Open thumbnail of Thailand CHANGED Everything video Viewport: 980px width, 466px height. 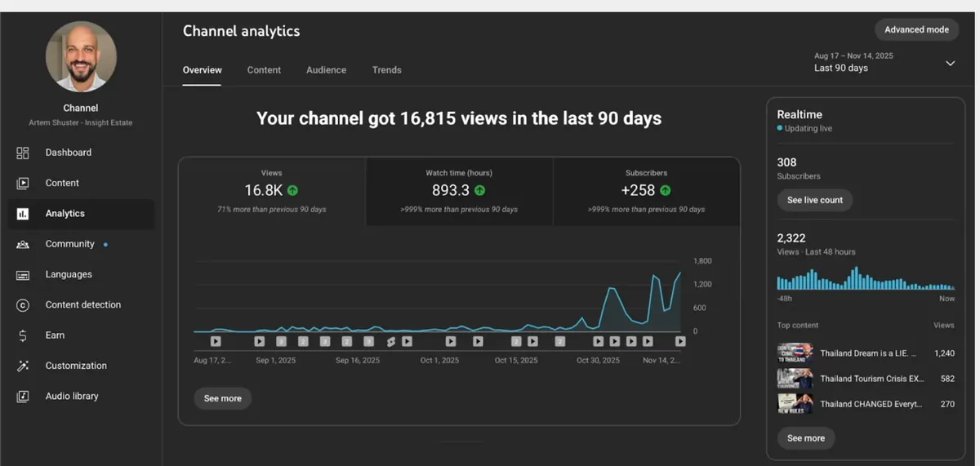tap(795, 404)
